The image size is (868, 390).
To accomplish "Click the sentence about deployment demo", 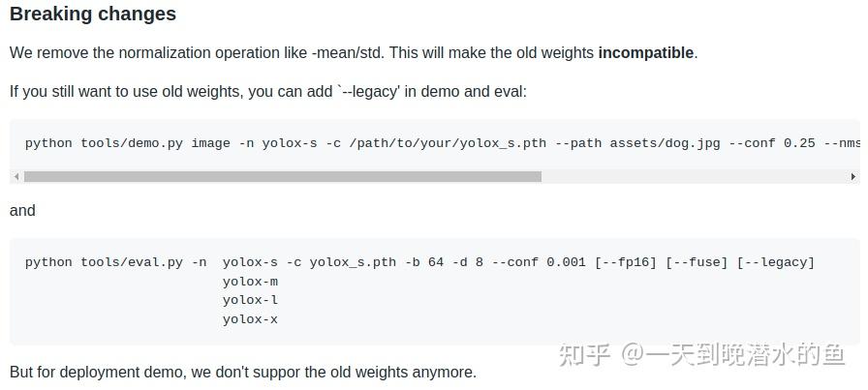I will [x=242, y=373].
